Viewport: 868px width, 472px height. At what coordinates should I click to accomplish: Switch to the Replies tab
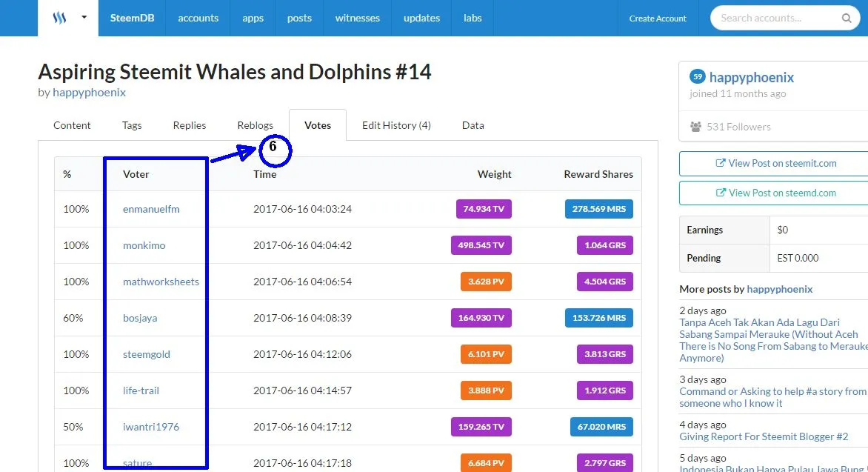pos(190,125)
